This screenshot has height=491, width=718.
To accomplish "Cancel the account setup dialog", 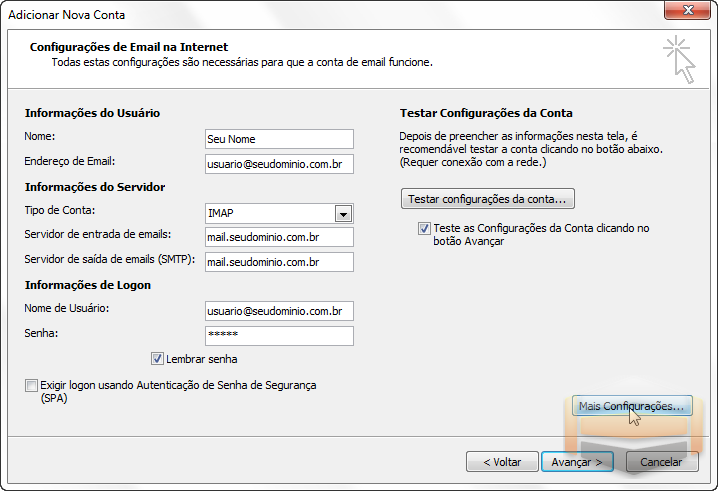I will [x=662, y=462].
